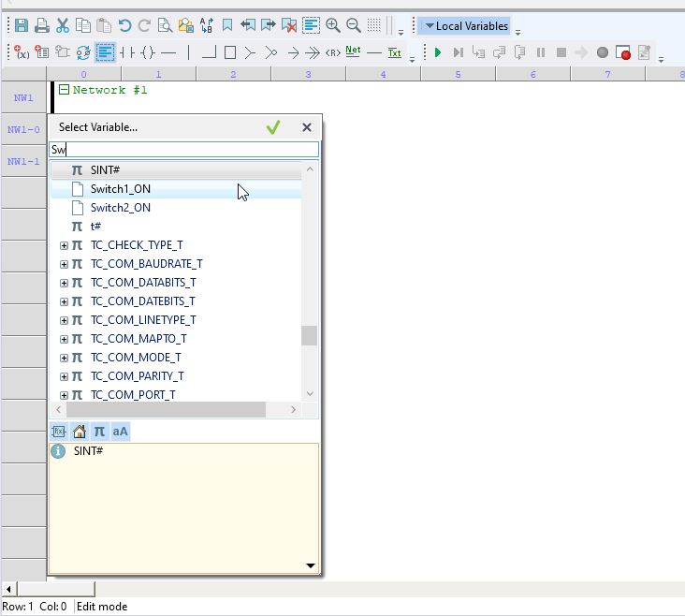Toggle the dashed-box lines icon in upper toolbar
Image resolution: width=685 pixels, height=616 pixels.
point(311,25)
